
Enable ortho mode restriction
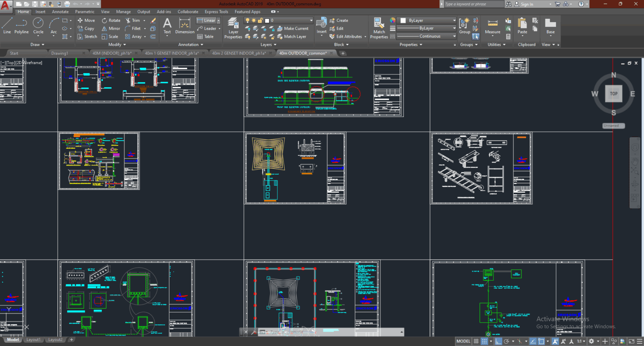498,341
